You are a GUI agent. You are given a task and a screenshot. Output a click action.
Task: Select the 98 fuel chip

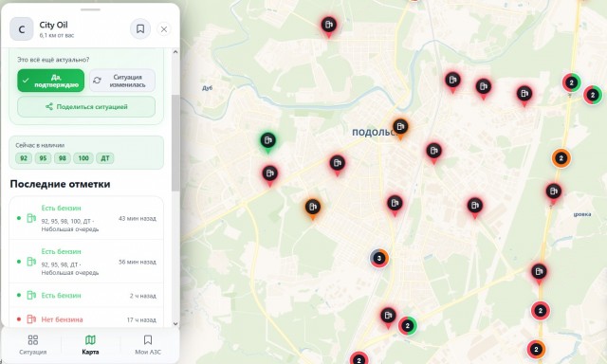(63, 158)
